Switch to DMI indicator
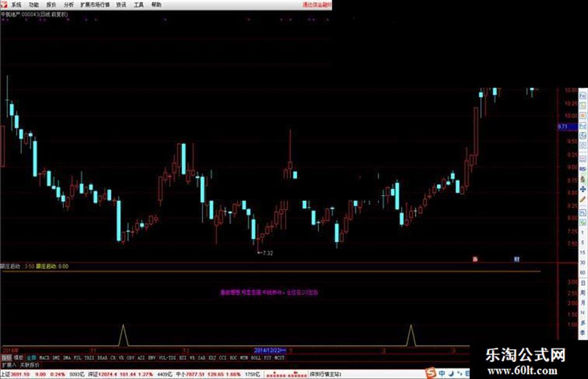 tap(56, 358)
